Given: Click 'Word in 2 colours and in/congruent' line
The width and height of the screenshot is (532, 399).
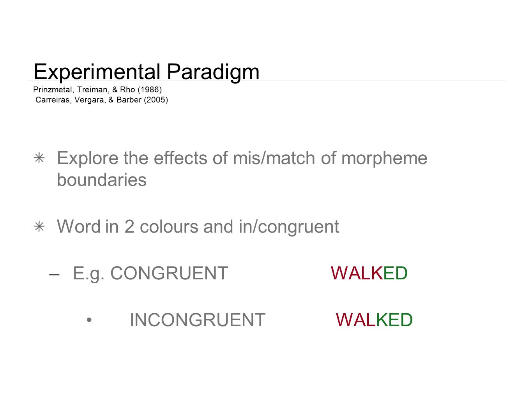Looking at the screenshot, I should point(198,227).
